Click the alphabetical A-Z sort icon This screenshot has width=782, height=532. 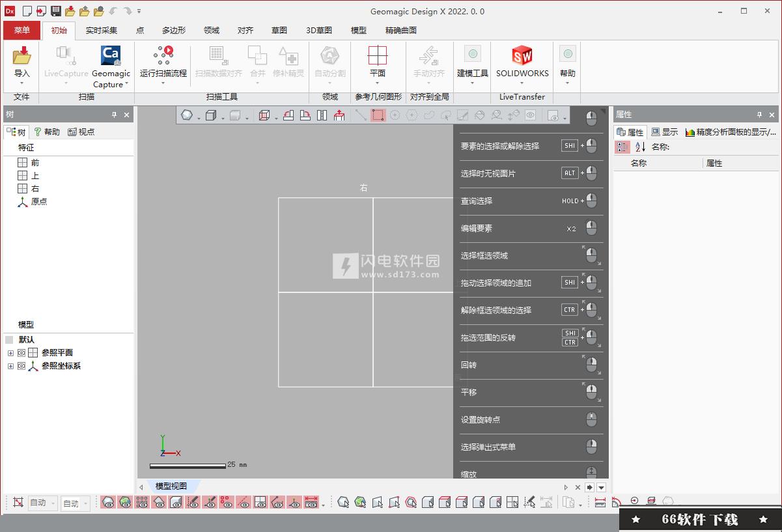(x=640, y=147)
